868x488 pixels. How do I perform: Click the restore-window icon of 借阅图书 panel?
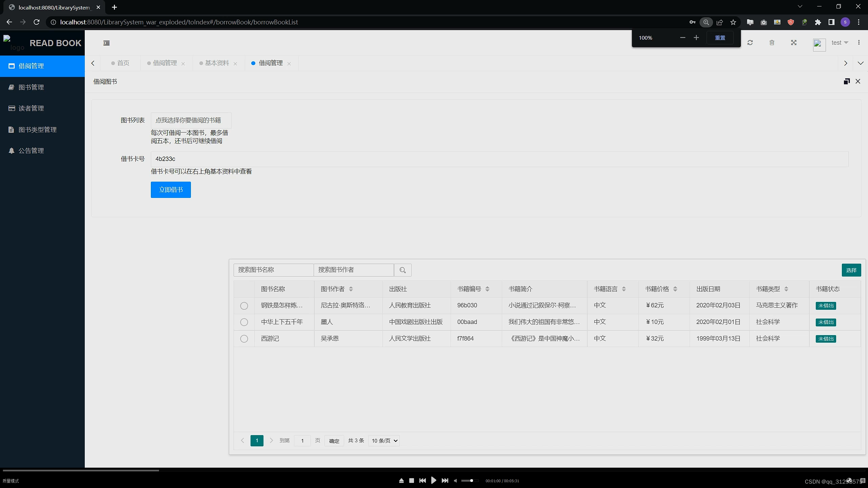(847, 81)
